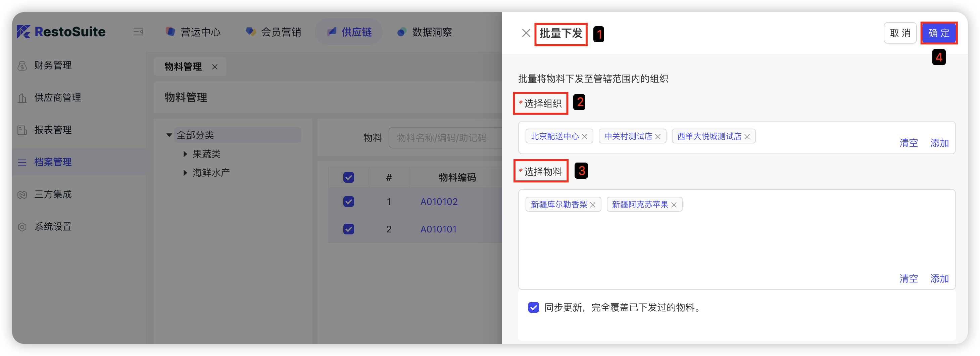This screenshot has width=980, height=356.
Task: Click 添加 link in 选择组织 box
Action: 939,143
